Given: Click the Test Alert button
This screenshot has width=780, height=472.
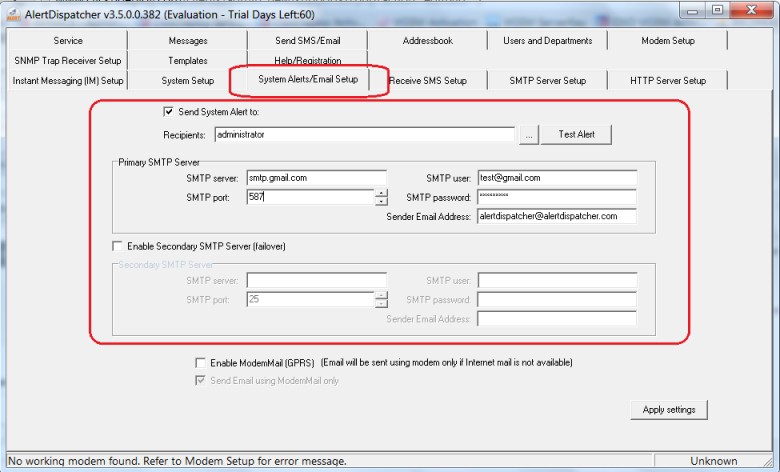Looking at the screenshot, I should pos(576,134).
